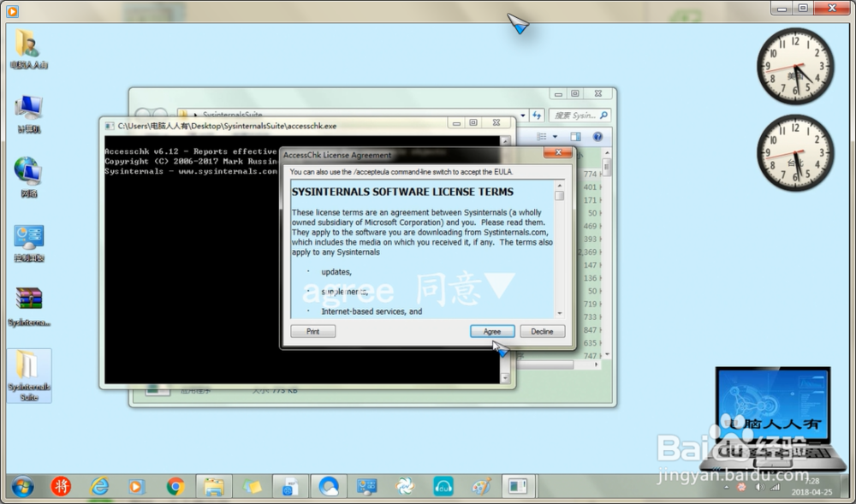Open the teal headphones music taskbar icon

[443, 486]
